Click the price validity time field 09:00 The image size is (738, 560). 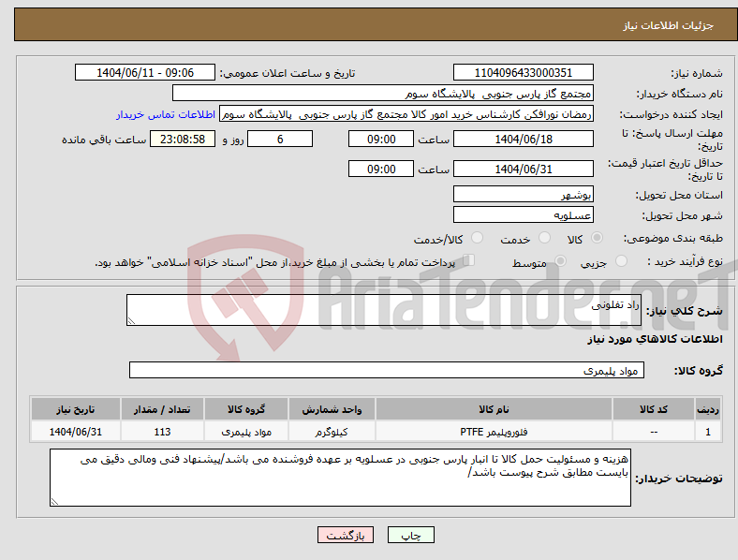click(x=381, y=169)
